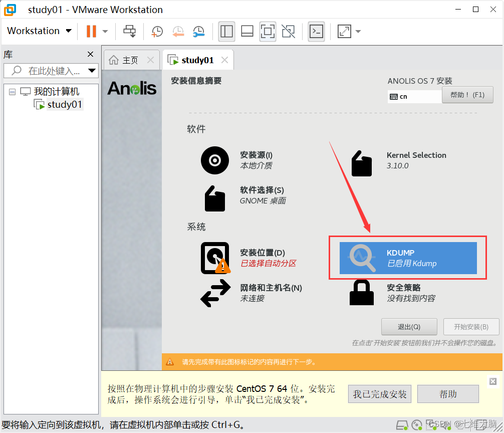Click the CD/DVD status bar icon

click(417, 425)
